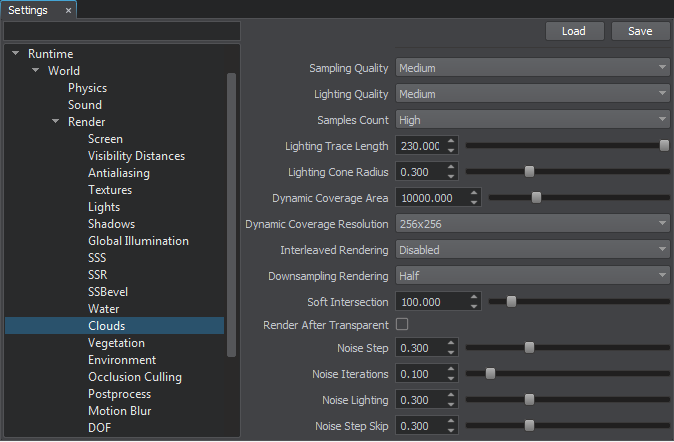Open the Sampling Quality dropdown
The image size is (674, 442).
point(532,68)
